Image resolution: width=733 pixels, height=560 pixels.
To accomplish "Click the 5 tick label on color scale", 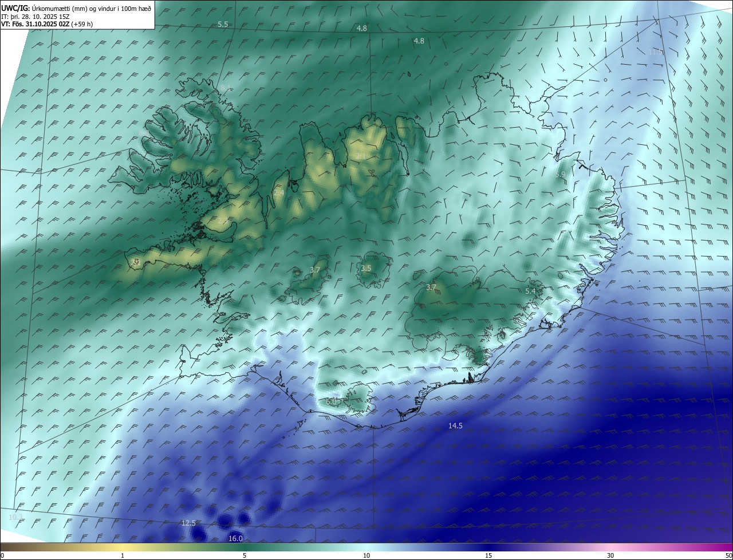I will point(245,555).
